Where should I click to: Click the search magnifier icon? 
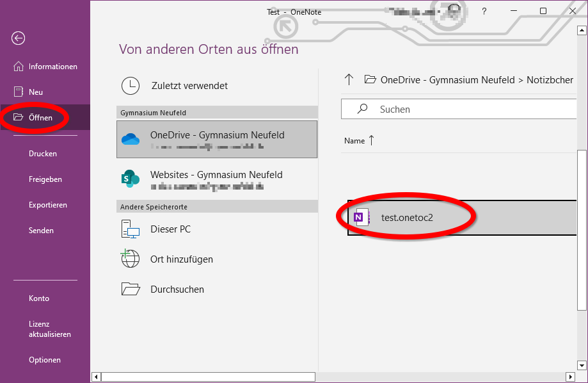click(x=362, y=108)
